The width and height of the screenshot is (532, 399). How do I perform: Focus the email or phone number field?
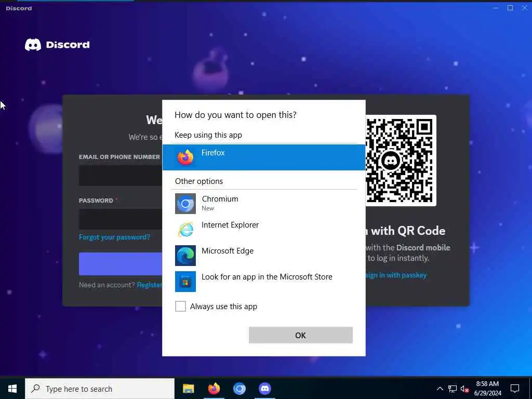[121, 176]
